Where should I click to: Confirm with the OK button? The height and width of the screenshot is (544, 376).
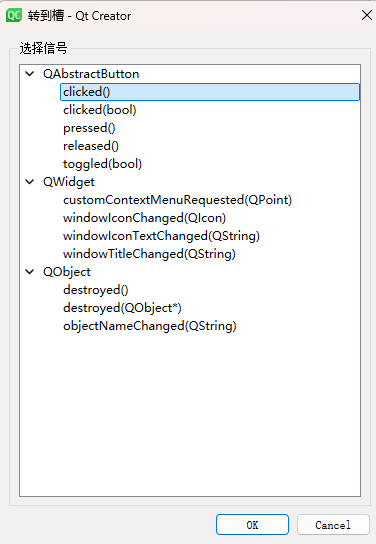[252, 525]
